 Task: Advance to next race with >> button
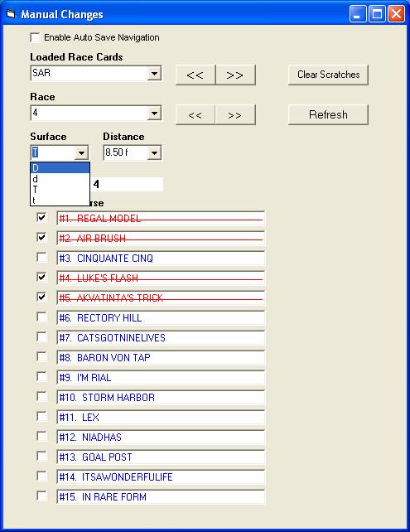click(x=235, y=114)
